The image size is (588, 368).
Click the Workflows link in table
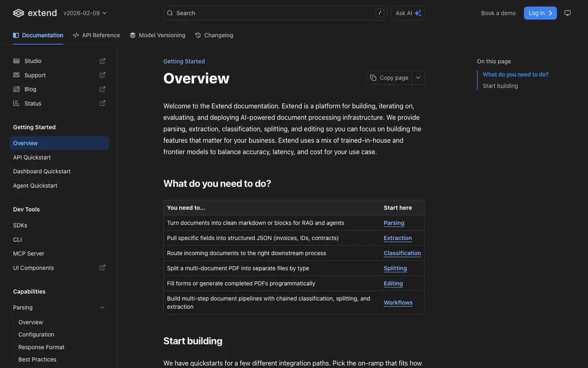pyautogui.click(x=398, y=303)
